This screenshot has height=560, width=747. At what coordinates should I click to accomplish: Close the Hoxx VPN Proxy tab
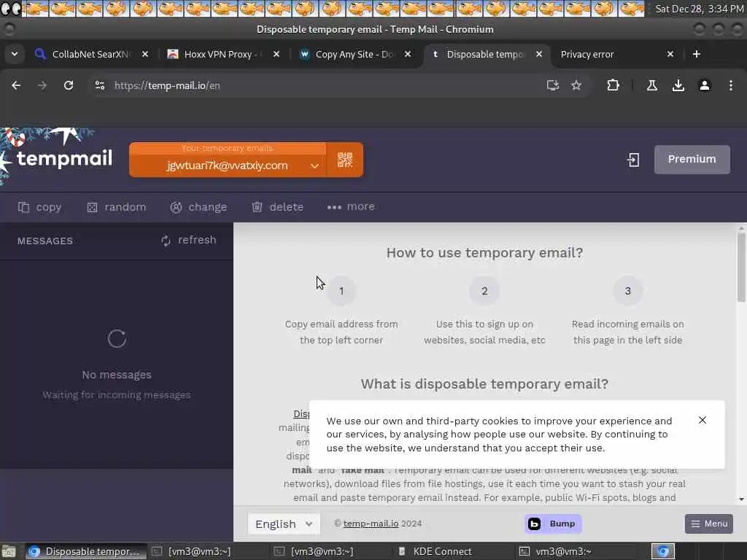(x=276, y=54)
